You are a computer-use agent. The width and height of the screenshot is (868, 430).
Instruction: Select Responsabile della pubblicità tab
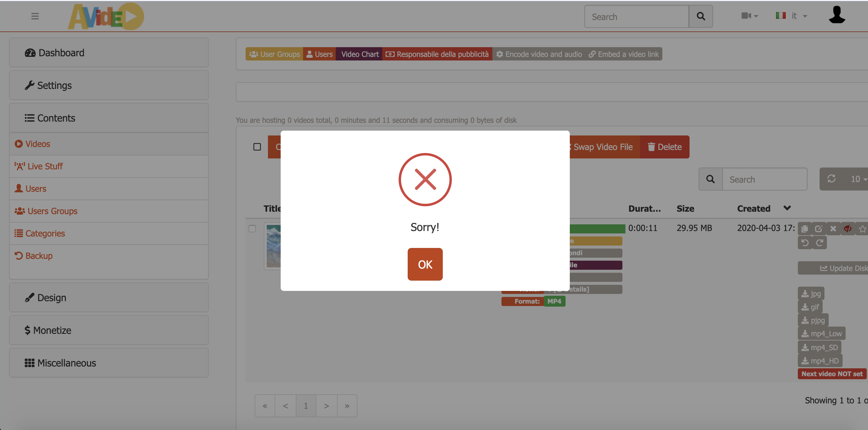(437, 54)
